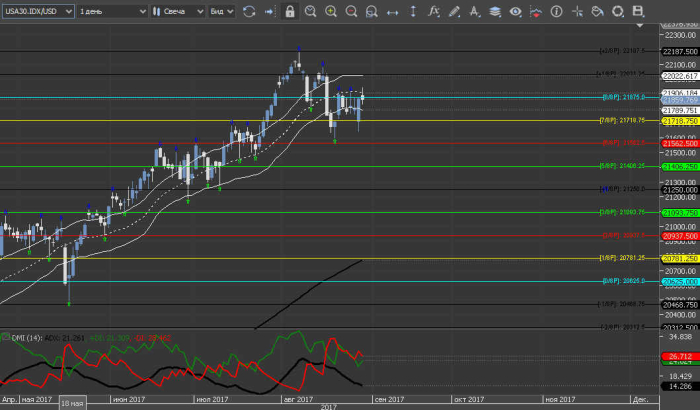Toggle the crosshair cursor icon
The image size is (700, 410).
577,12
